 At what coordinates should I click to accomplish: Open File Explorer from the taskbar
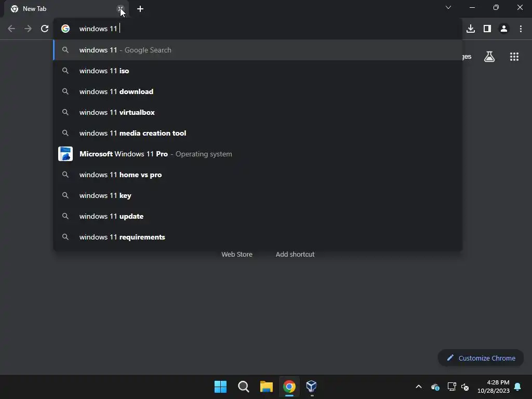pos(267,387)
